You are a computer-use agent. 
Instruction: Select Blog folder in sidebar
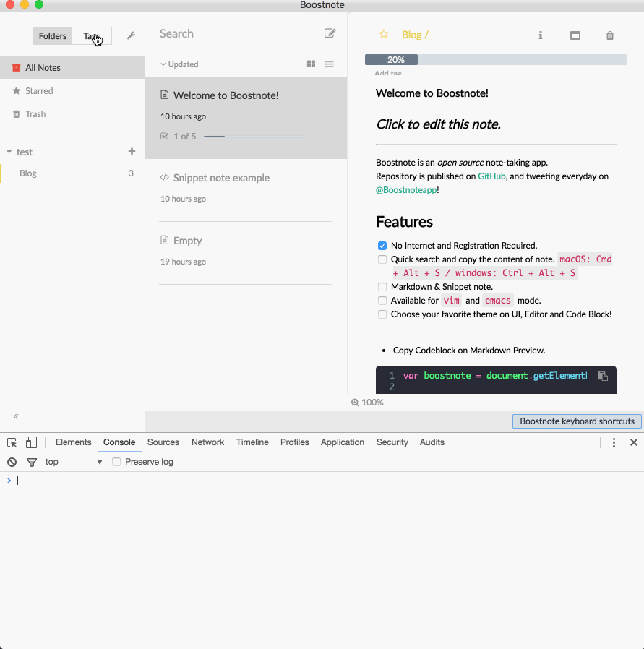(x=72, y=173)
